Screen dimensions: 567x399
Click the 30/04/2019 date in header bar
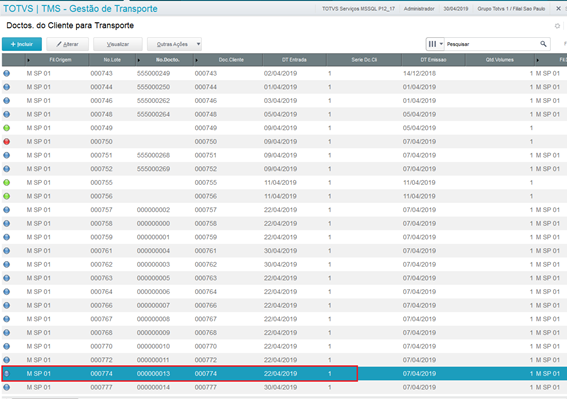(x=456, y=9)
